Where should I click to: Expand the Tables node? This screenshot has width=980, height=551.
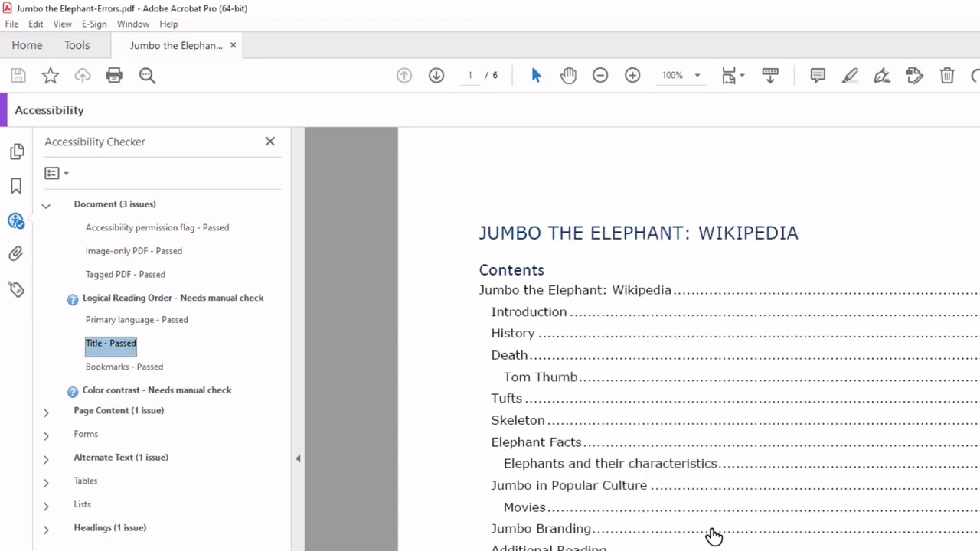pos(46,484)
